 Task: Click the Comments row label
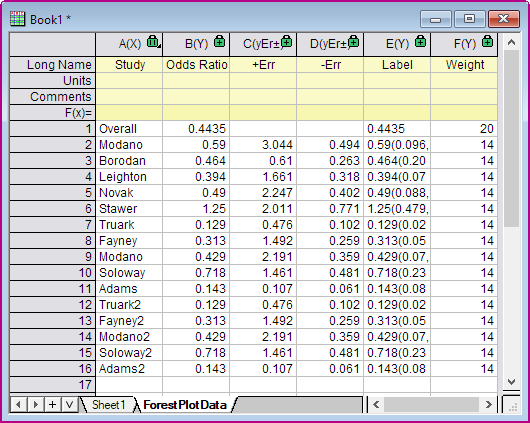click(52, 97)
